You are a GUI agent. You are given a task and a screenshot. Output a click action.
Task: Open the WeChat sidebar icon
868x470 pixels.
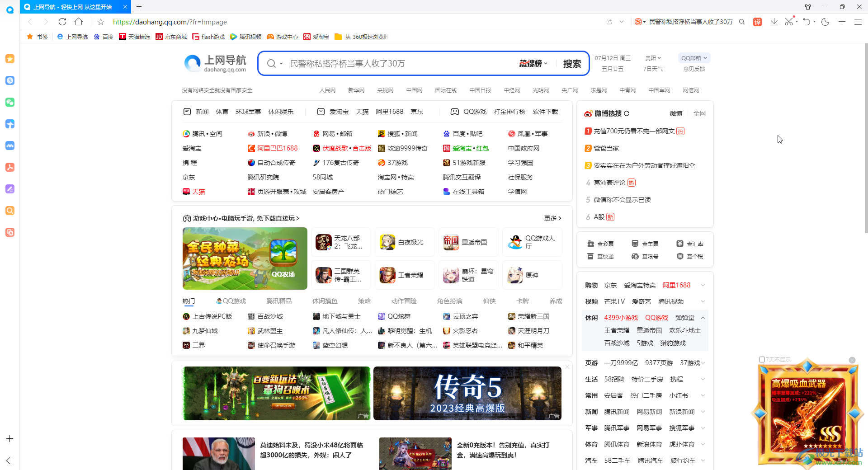click(x=10, y=102)
